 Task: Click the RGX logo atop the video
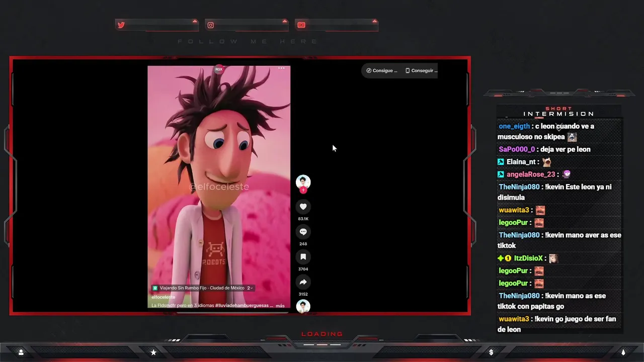point(219,69)
